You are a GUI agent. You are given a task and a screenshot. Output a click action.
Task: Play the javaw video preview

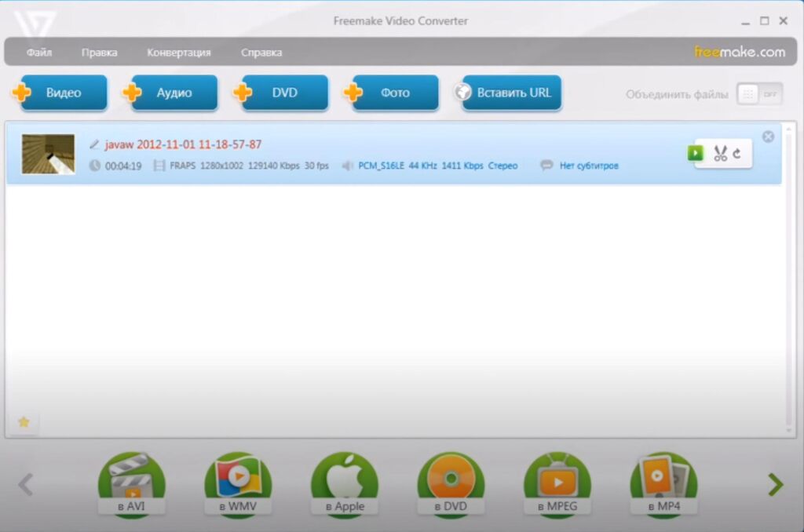click(x=696, y=153)
